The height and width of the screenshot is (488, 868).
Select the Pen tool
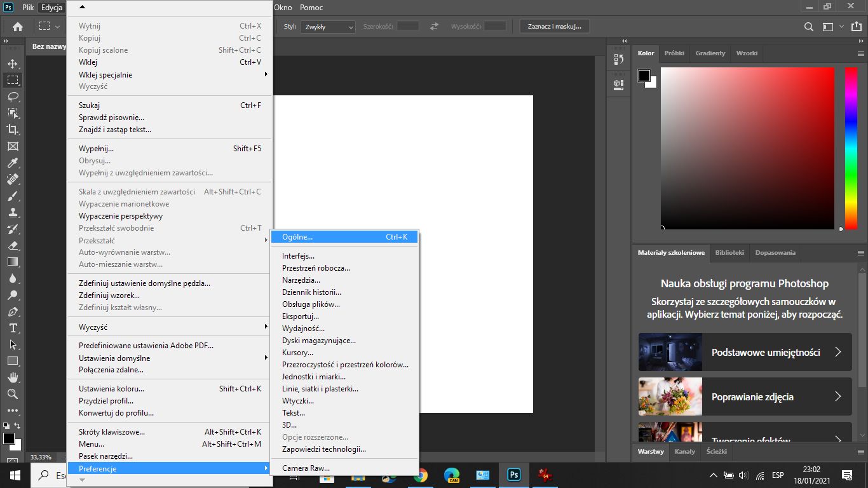[12, 311]
